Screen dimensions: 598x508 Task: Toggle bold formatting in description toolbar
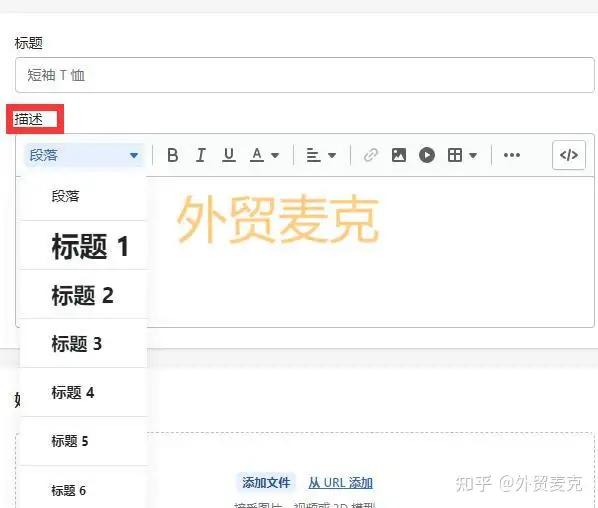tap(173, 155)
